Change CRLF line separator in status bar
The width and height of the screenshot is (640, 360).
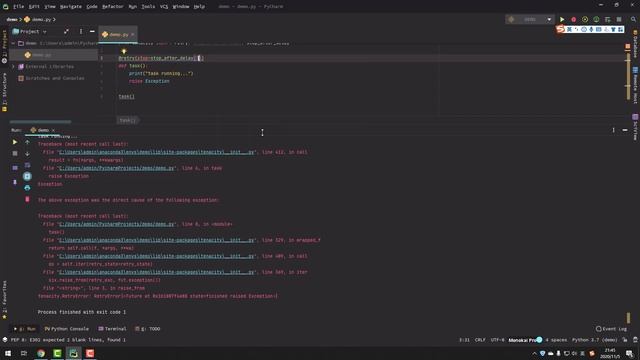click(x=480, y=340)
